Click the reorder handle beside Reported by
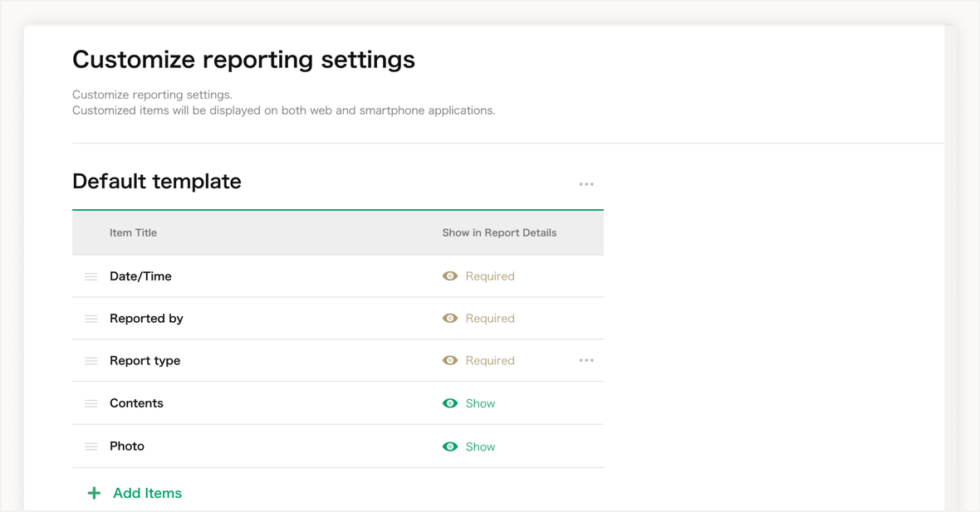Viewport: 980px width, 512px height. (x=91, y=319)
